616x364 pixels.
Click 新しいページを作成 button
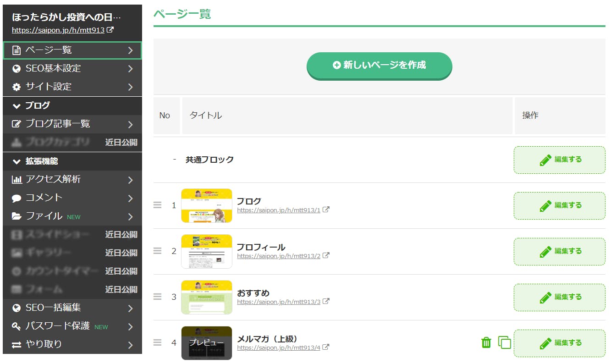click(379, 66)
